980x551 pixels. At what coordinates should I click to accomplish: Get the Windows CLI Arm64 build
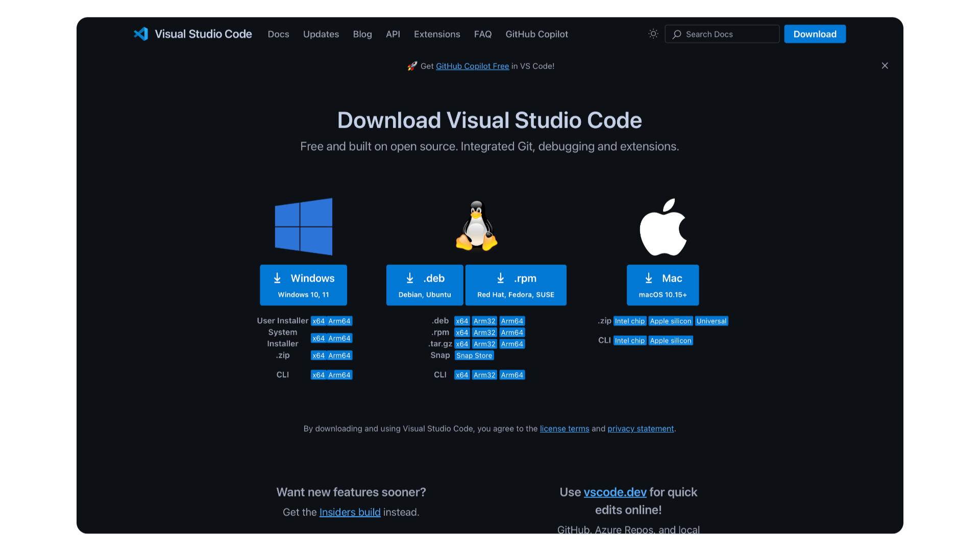[x=339, y=375]
